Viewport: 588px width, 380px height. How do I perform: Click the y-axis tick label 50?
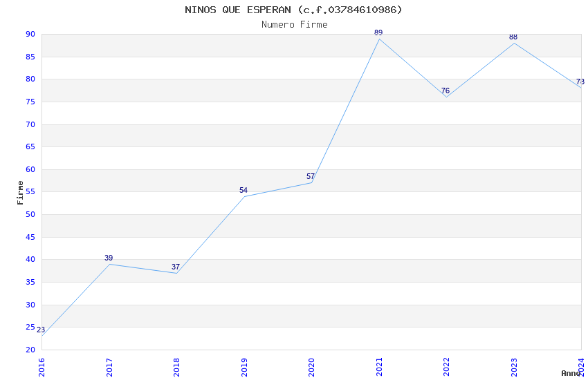[x=30, y=214]
